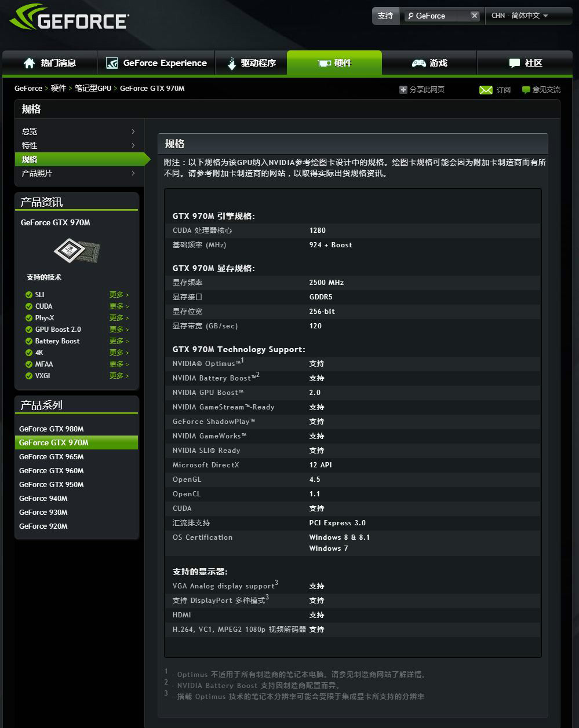The height and width of the screenshot is (728, 579).
Task: Click the search magnifier icon
Action: pos(410,16)
